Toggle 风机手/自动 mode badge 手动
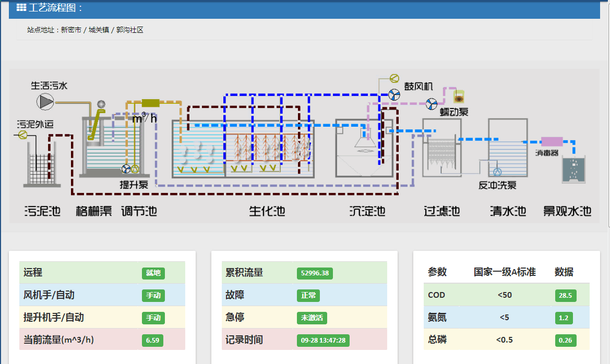 pos(153,295)
